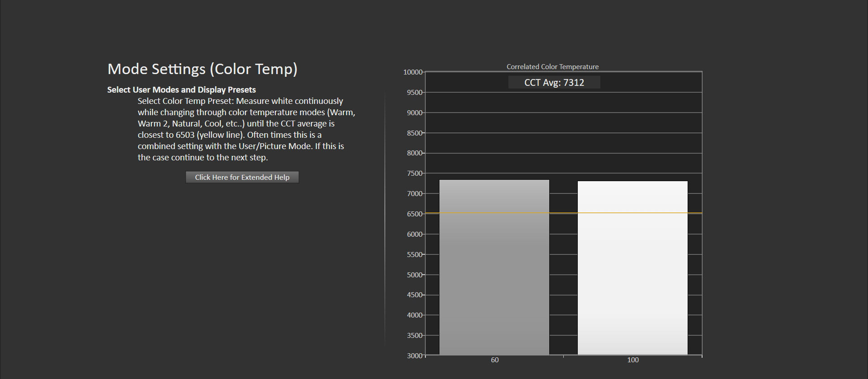This screenshot has height=379, width=868.
Task: Click the yellow 6503 target line
Action: [563, 213]
